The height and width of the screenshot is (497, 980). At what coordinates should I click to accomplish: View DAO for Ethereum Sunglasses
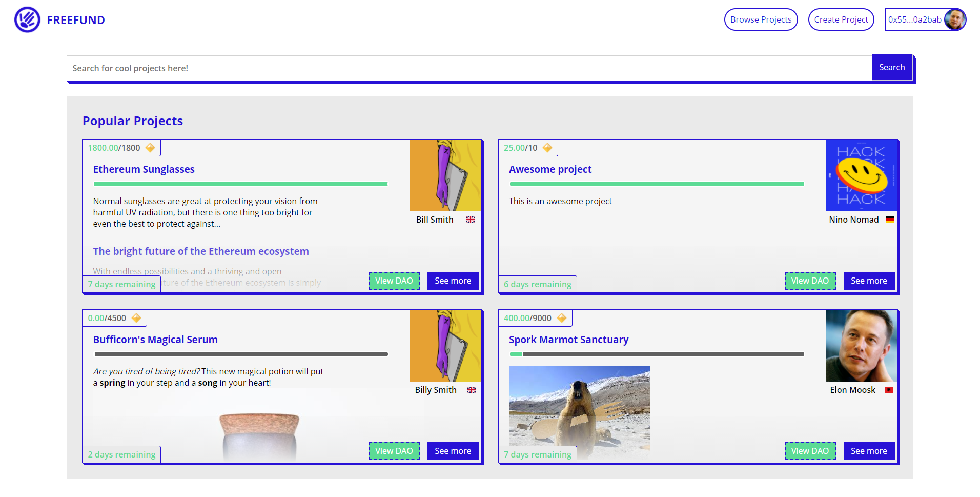click(x=394, y=281)
